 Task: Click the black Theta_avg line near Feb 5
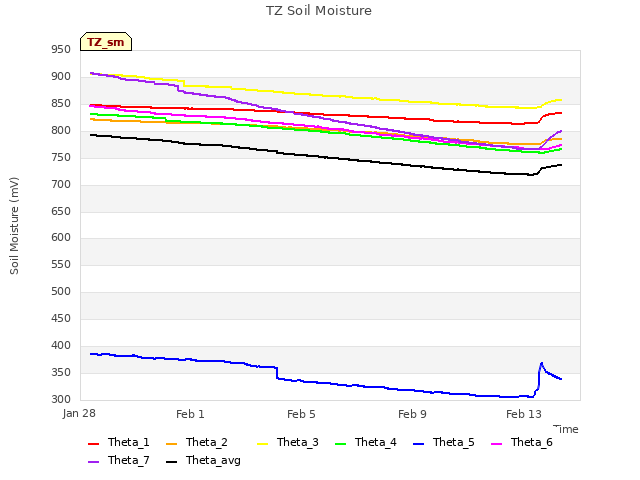click(x=301, y=155)
